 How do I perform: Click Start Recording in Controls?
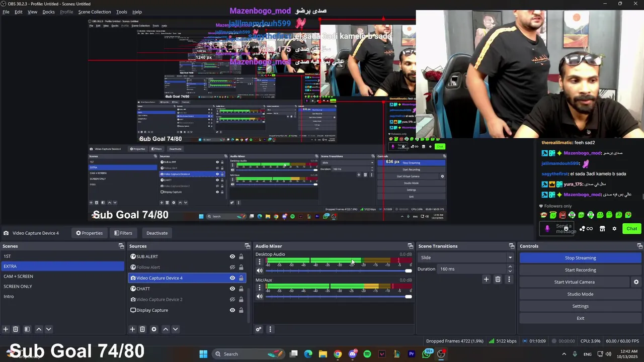(x=580, y=270)
